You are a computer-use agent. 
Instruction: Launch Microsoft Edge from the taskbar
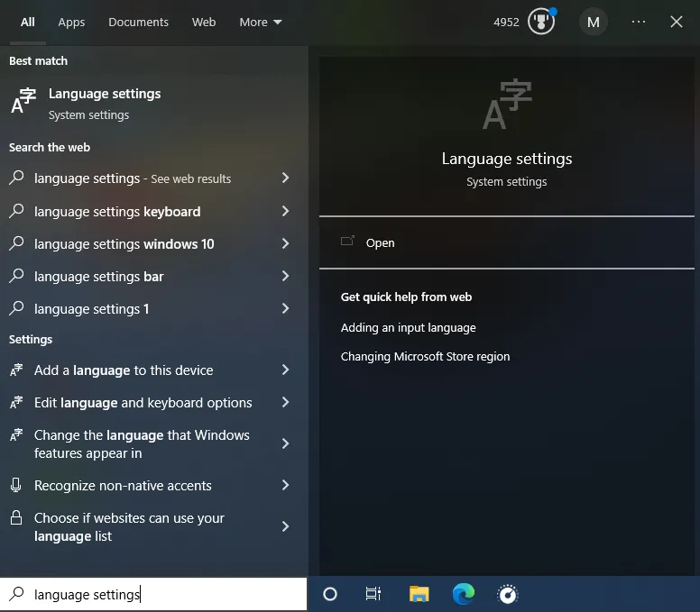[464, 594]
